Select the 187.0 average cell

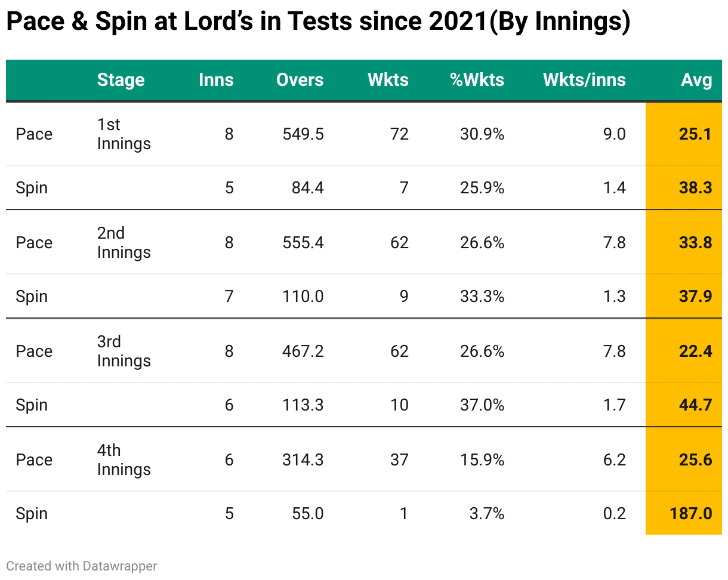click(690, 513)
